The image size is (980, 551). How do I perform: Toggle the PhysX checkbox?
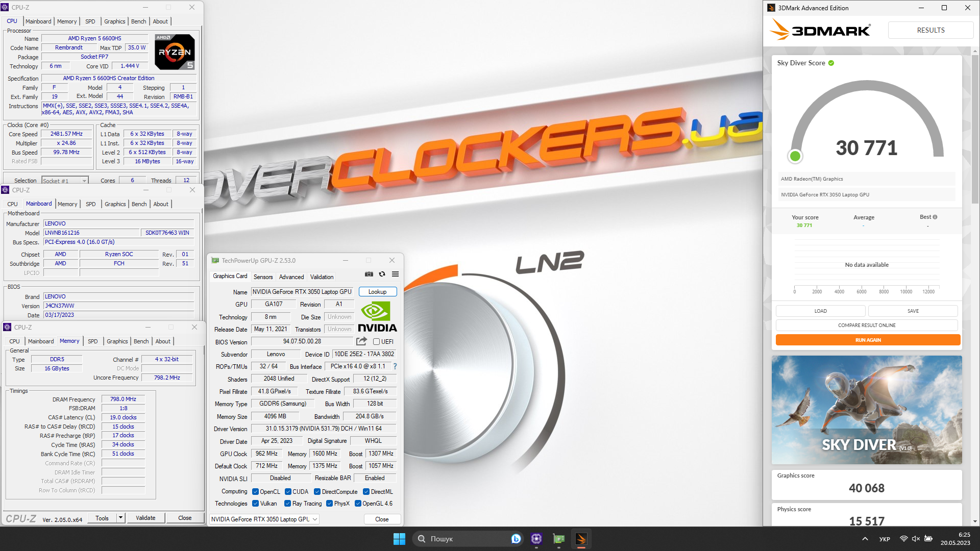[329, 504]
